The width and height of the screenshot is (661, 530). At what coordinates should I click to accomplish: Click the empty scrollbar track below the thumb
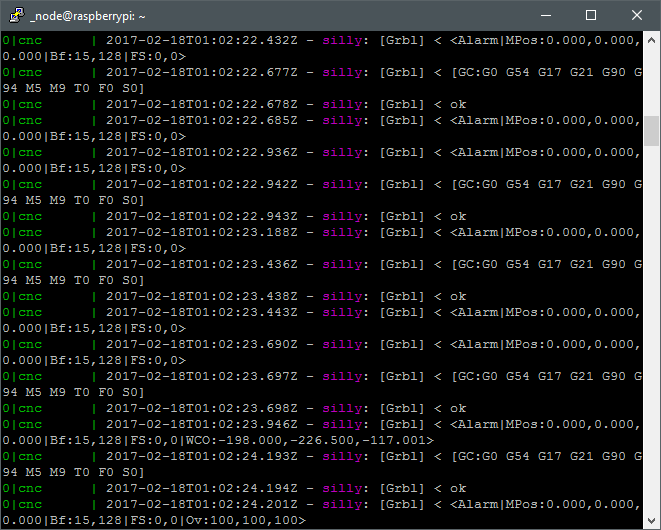point(651,330)
